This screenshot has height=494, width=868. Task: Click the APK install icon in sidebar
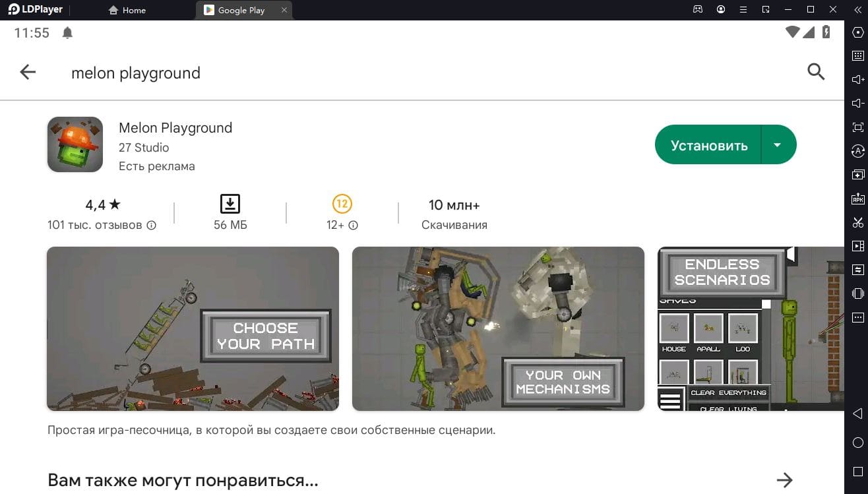[857, 199]
